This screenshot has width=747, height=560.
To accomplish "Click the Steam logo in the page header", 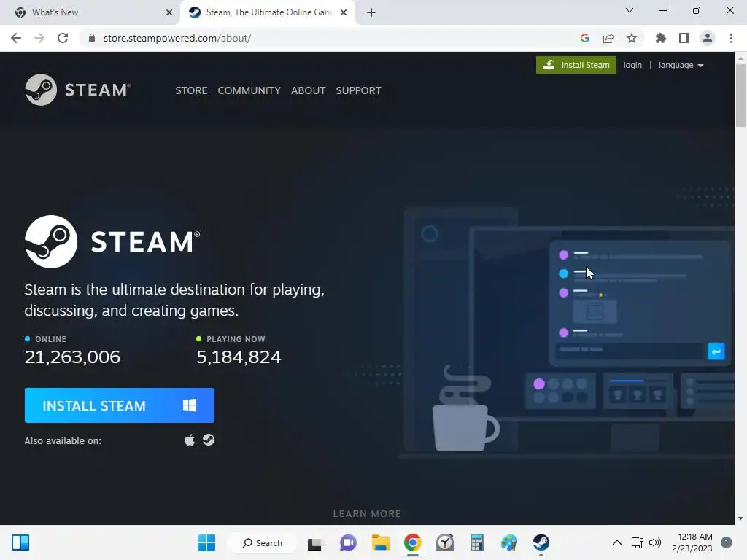I will [77, 90].
